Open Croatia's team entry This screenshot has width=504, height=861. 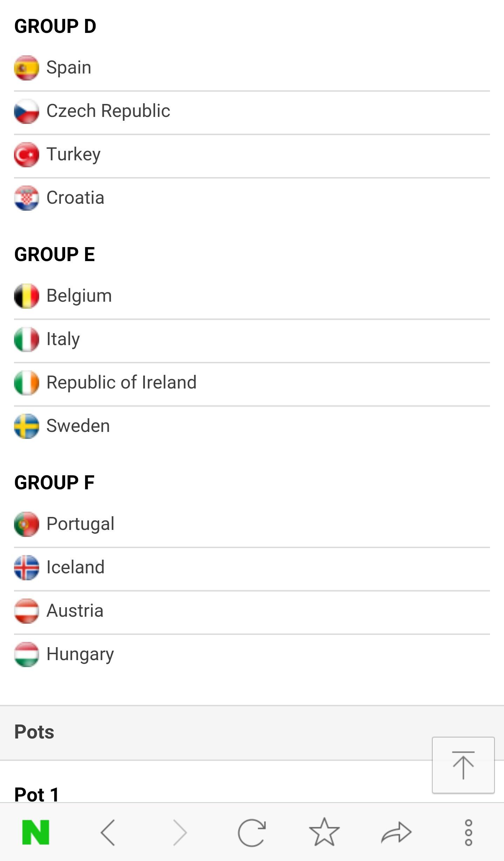pyautogui.click(x=75, y=198)
